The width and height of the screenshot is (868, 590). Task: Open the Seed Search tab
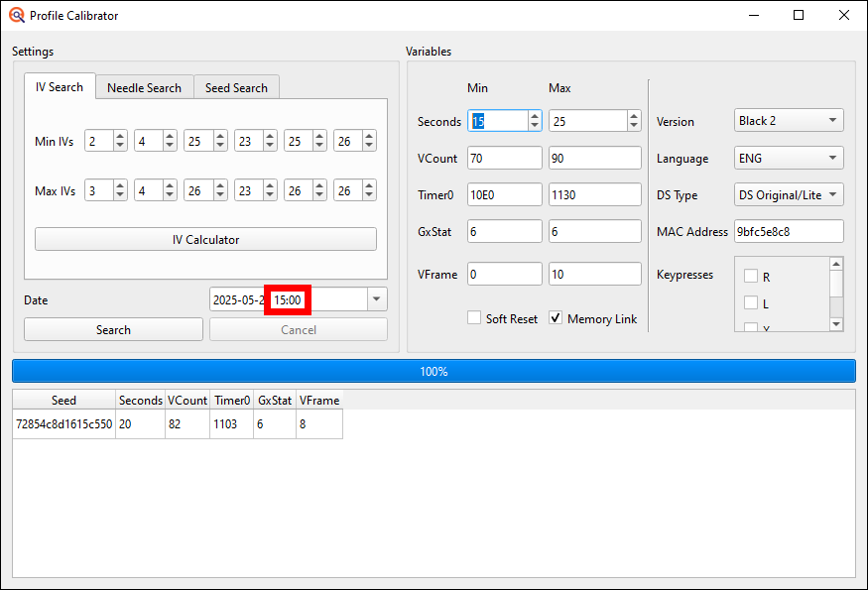point(236,86)
